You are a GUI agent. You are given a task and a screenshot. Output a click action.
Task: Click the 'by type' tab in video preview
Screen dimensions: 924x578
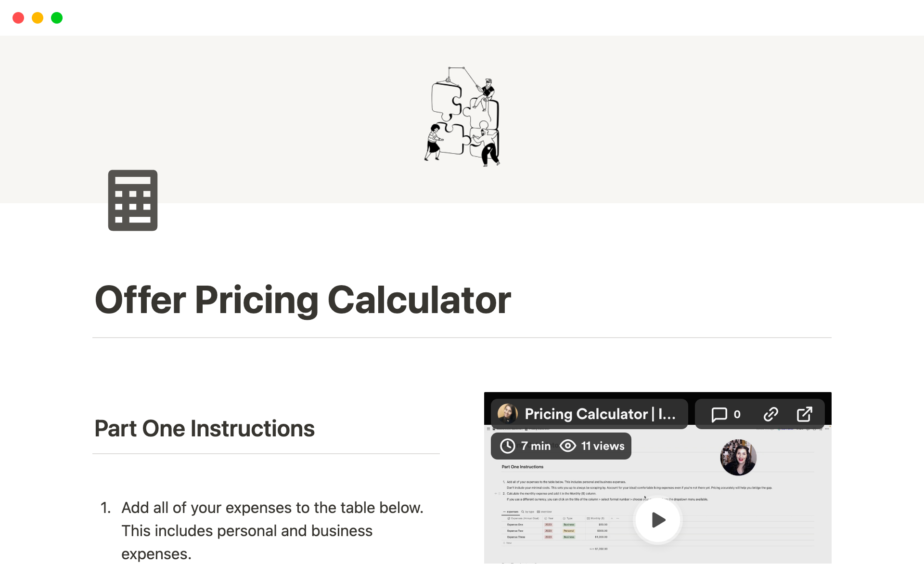529,512
